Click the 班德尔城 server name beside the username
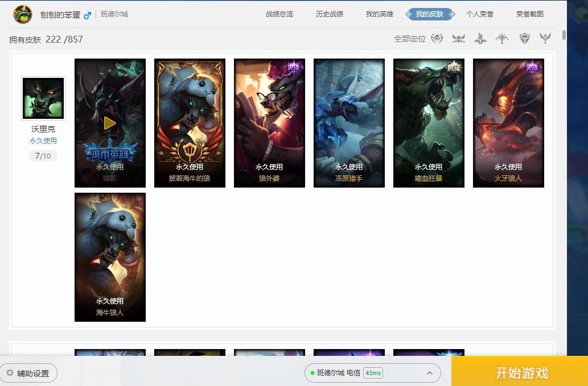 click(x=114, y=14)
